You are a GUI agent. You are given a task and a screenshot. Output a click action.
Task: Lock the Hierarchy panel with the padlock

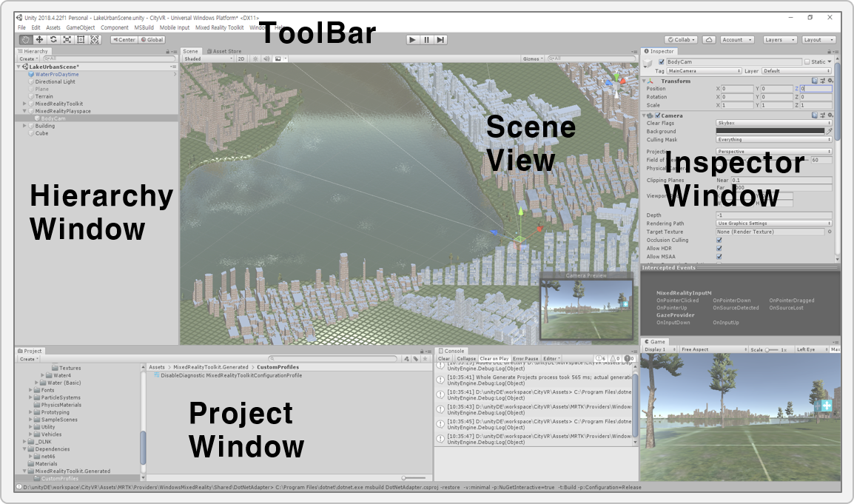(168, 51)
